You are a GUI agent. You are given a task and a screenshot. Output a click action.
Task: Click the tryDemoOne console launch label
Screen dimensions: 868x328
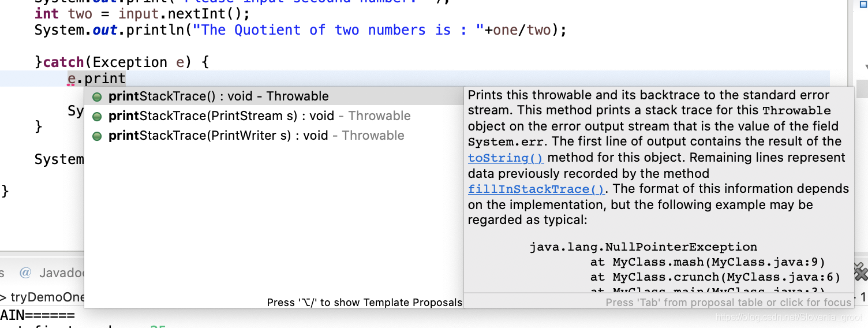coord(47,297)
